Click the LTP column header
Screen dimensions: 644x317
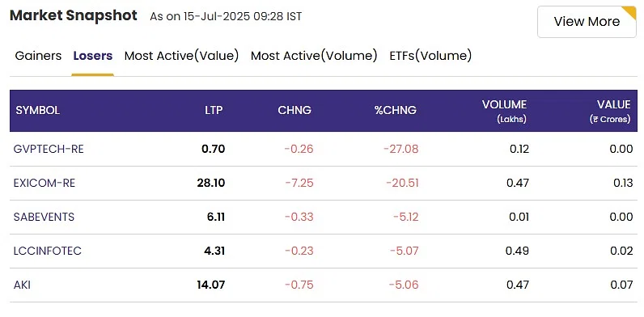(214, 111)
